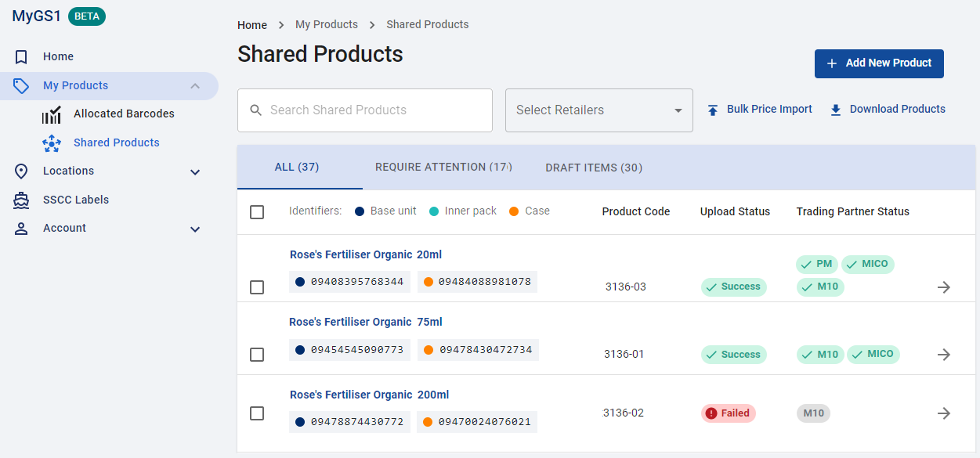This screenshot has height=458, width=980.
Task: Click the M10 chip on the 20ml row
Action: tap(820, 287)
